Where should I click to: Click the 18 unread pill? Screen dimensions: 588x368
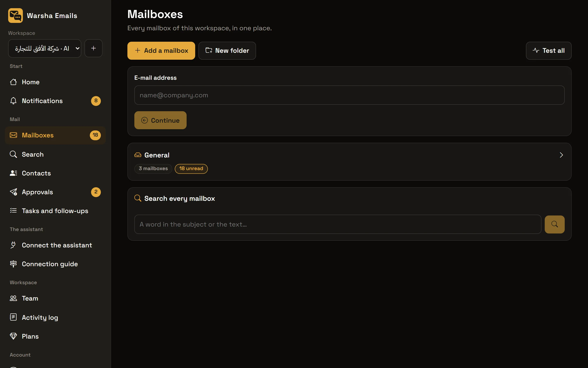pos(191,169)
